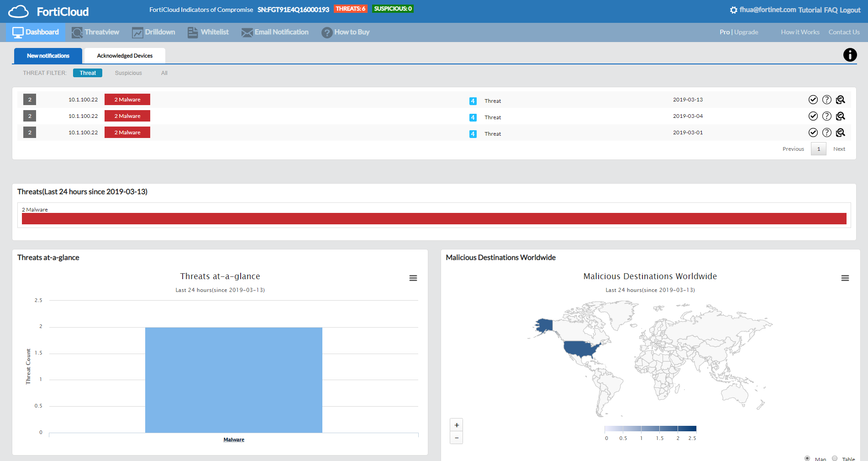Set threat filter to Suspicious
This screenshot has width=868, height=461.
click(x=128, y=73)
